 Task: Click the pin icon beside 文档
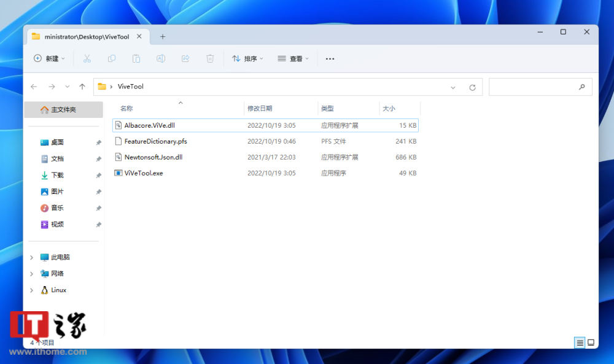click(99, 159)
